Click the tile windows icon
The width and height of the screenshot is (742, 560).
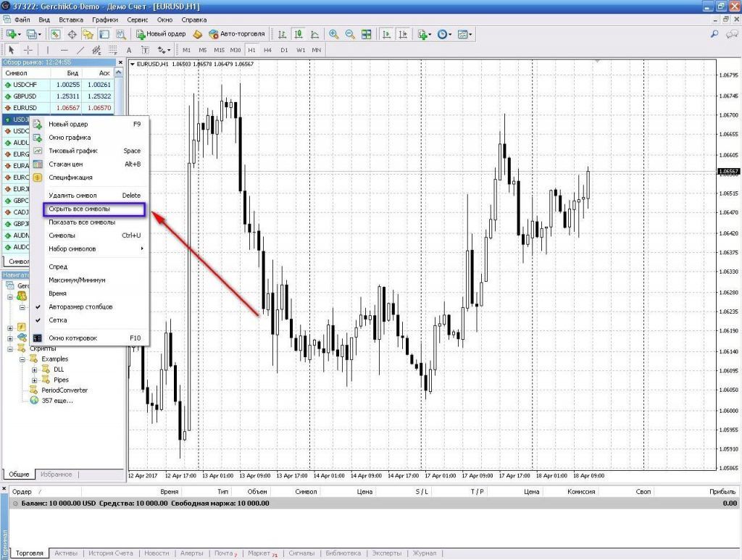point(366,34)
